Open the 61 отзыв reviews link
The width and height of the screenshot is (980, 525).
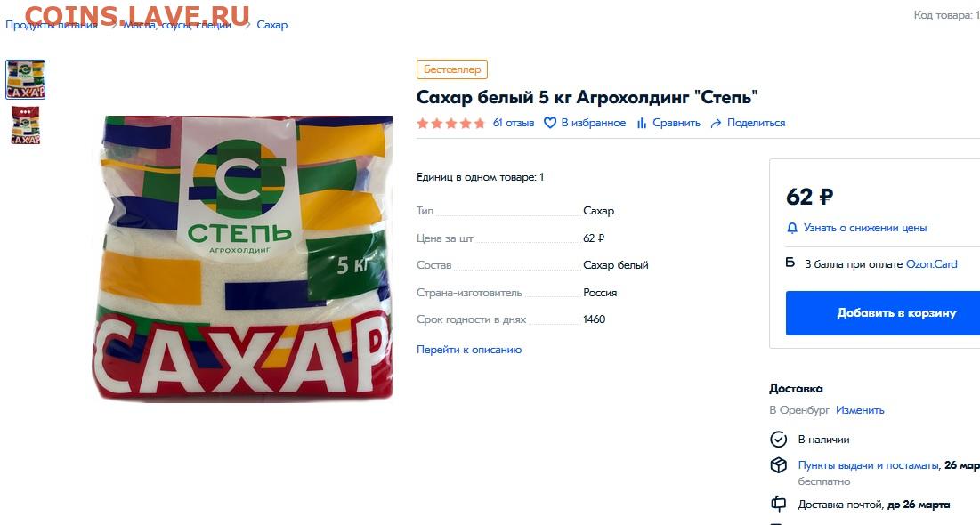click(x=513, y=123)
